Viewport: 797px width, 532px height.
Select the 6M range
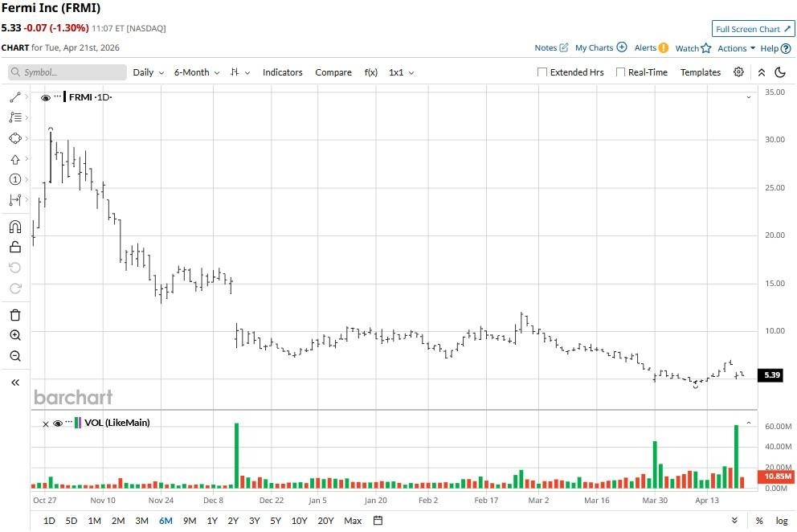tap(166, 520)
